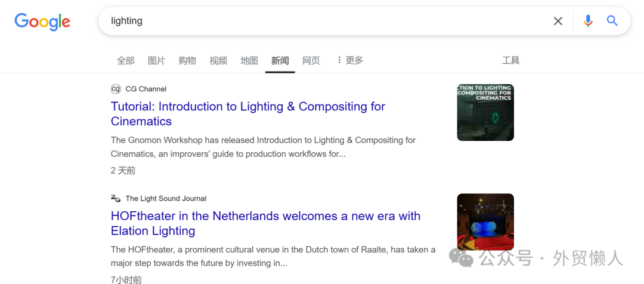Click the CG Channel favicon
This screenshot has height=284, width=644.
coord(116,89)
